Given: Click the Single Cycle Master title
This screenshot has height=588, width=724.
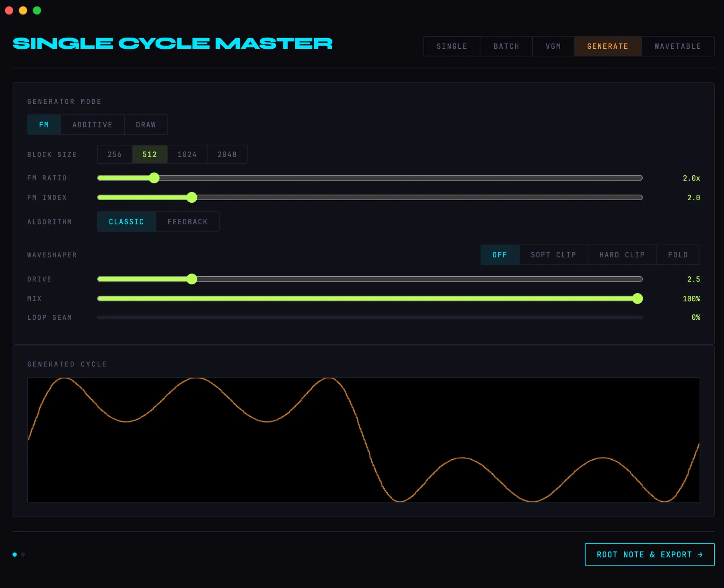Looking at the screenshot, I should (x=173, y=43).
